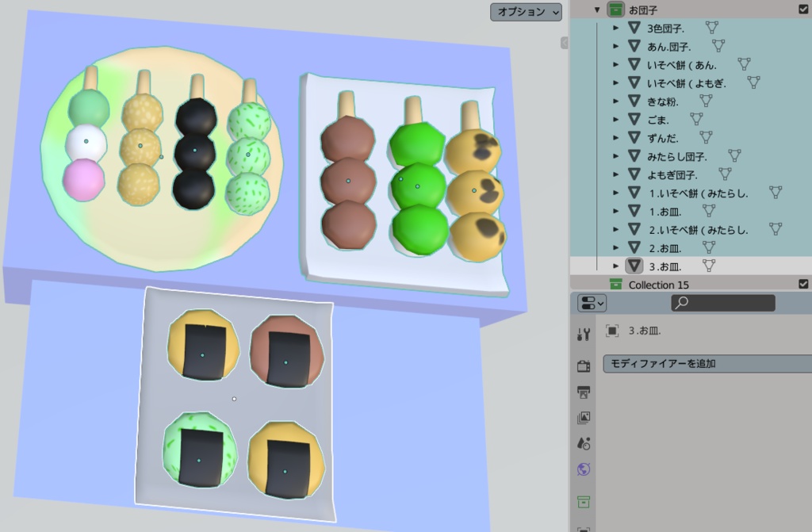The width and height of the screenshot is (812, 532).
Task: Toggle the お団子 collection exclude checkbox
Action: click(x=803, y=10)
